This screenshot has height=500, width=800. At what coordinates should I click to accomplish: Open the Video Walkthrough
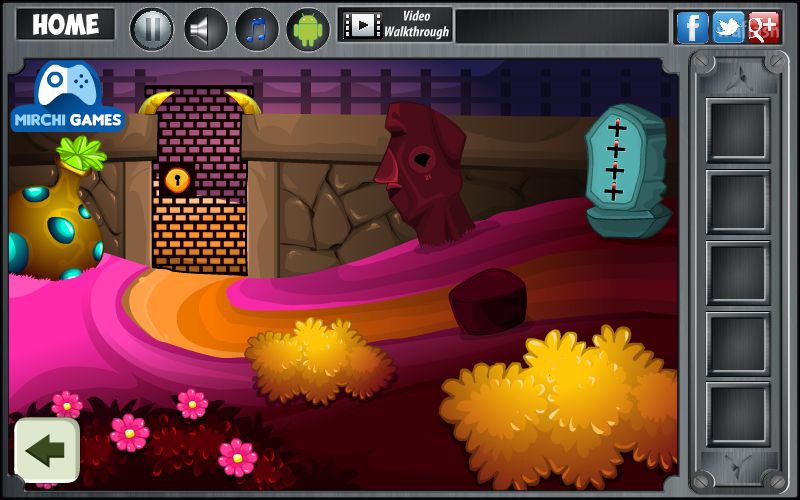[x=395, y=24]
